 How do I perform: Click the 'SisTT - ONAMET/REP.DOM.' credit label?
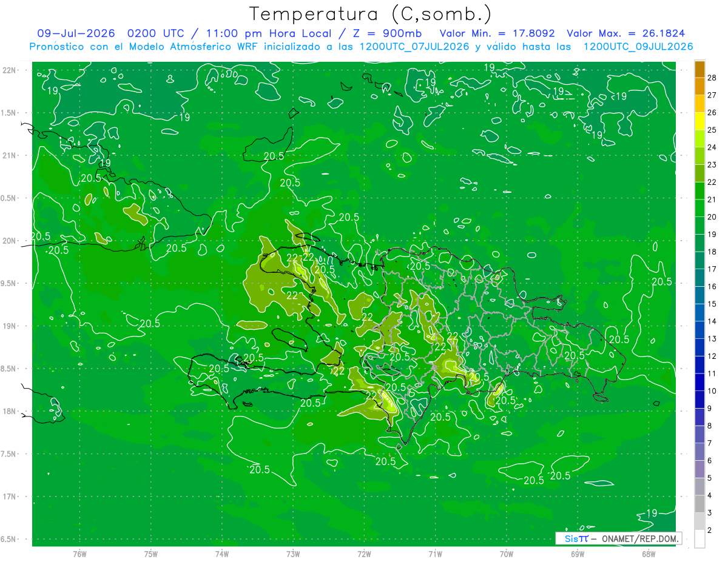tap(619, 538)
